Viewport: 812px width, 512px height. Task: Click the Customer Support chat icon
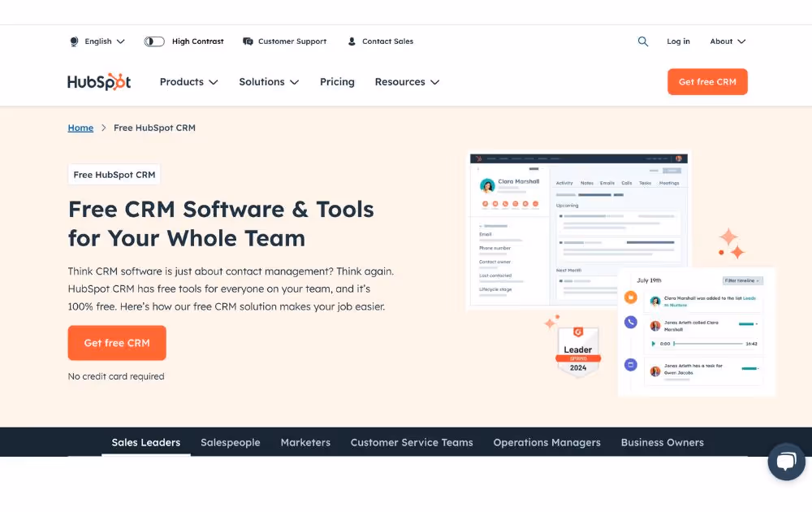(x=248, y=41)
